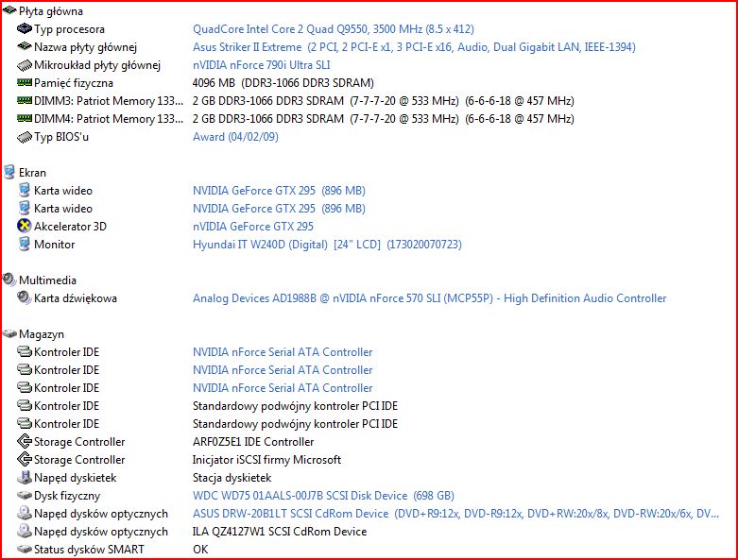
Task: Click the Multimedia section speaker icon
Action: click(9, 280)
